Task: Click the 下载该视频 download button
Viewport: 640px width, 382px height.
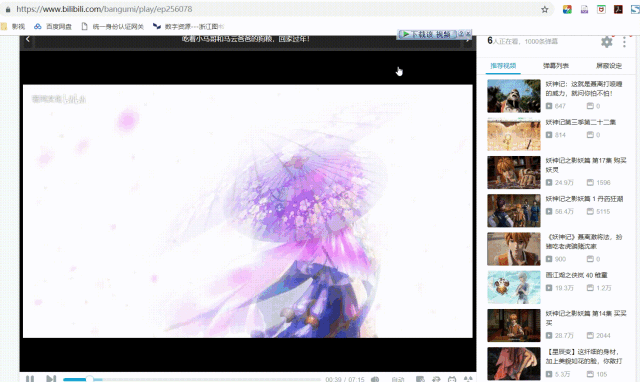Action: click(x=427, y=34)
